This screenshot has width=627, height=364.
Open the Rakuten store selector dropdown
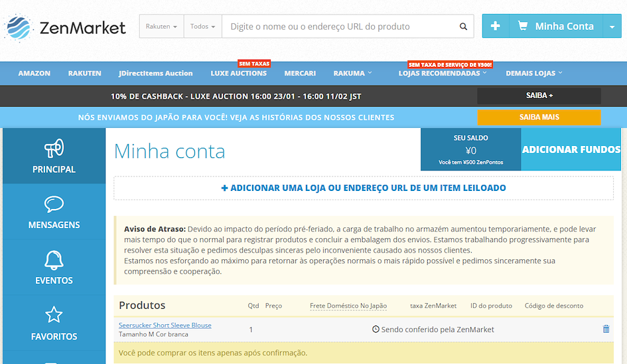tap(161, 27)
